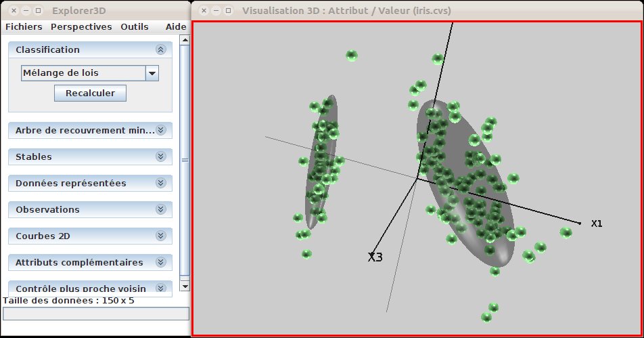Image resolution: width=644 pixels, height=338 pixels.
Task: Maximize the Explorer3D window
Action: (38, 11)
